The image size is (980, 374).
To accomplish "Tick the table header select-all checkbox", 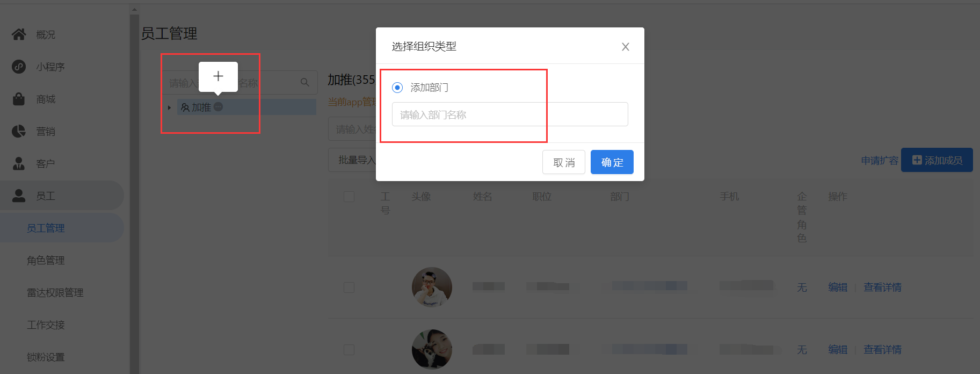I will [x=349, y=197].
